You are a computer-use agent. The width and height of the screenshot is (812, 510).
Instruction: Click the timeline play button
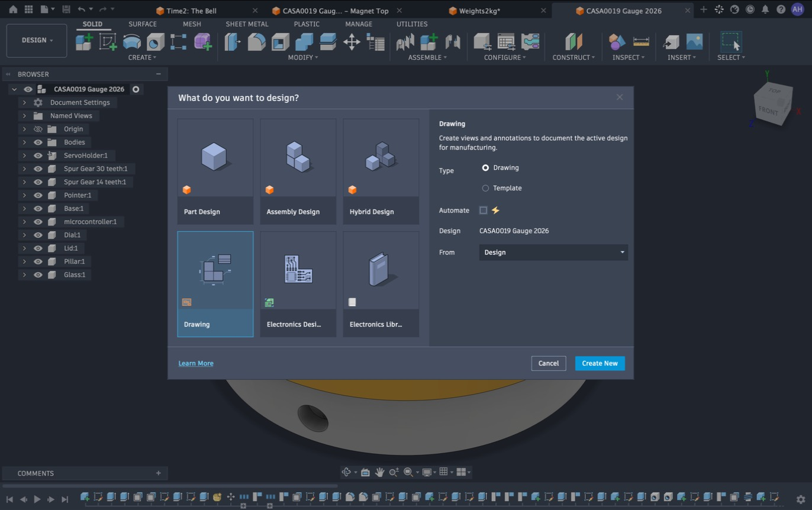[37, 499]
